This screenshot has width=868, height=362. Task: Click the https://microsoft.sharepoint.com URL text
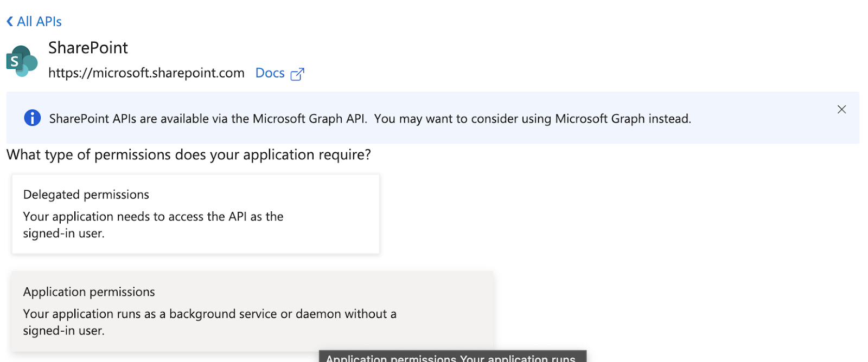click(x=146, y=73)
